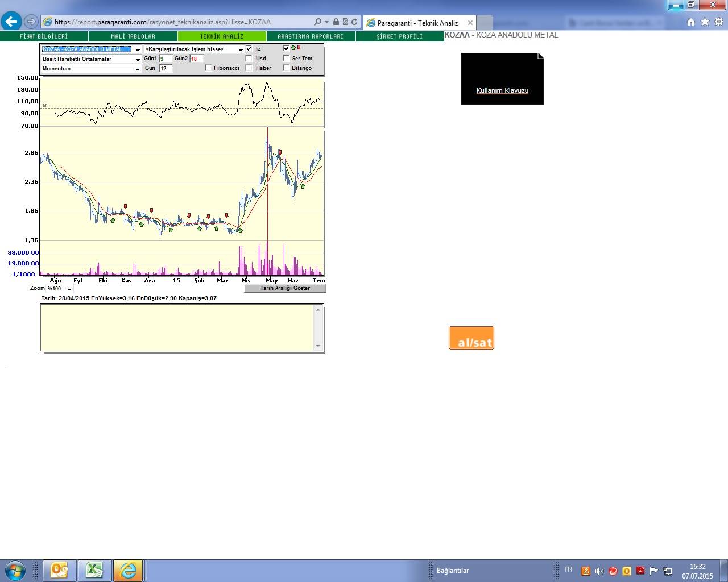Open browser tools gear icon
Viewport: 728px width, 582px height.
(x=718, y=22)
